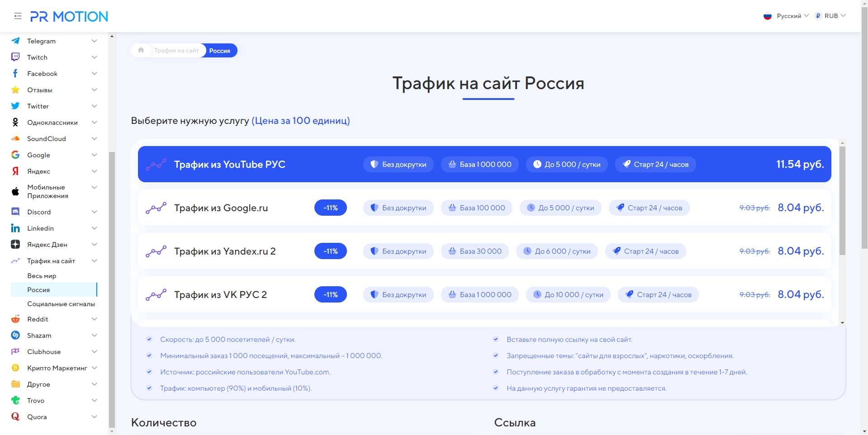
Task: Click the До 10 000 / сутки tag
Action: (x=568, y=294)
